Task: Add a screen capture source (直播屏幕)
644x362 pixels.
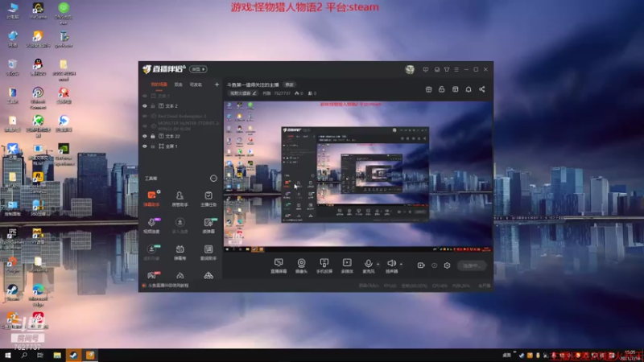Action: point(279,266)
